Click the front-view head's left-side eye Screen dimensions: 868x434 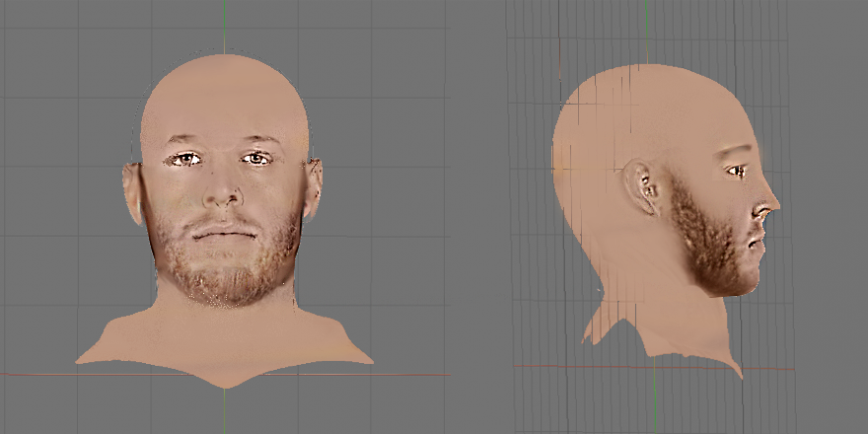click(186, 159)
